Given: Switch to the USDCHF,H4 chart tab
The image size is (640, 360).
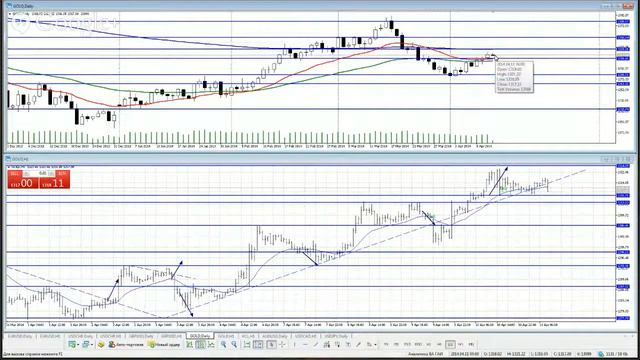Looking at the screenshot, I should point(111,336).
